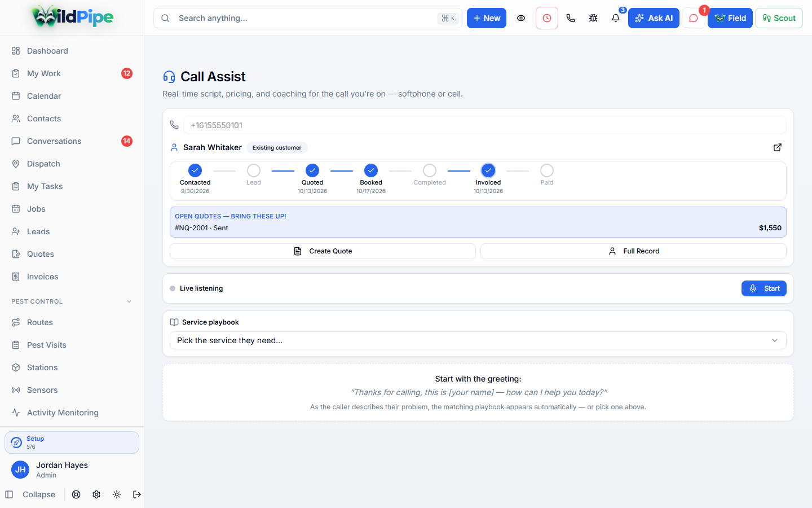Open the chat bubble icon with badge
The image size is (812, 508).
694,18
